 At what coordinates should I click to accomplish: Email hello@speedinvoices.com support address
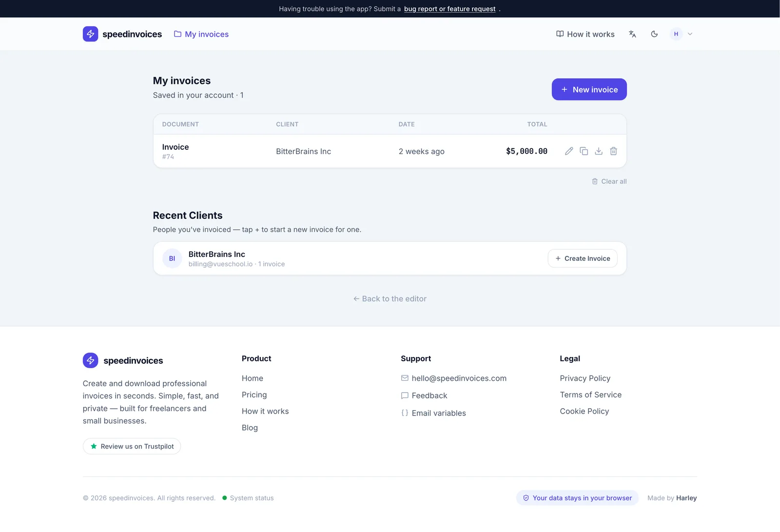coord(454,378)
